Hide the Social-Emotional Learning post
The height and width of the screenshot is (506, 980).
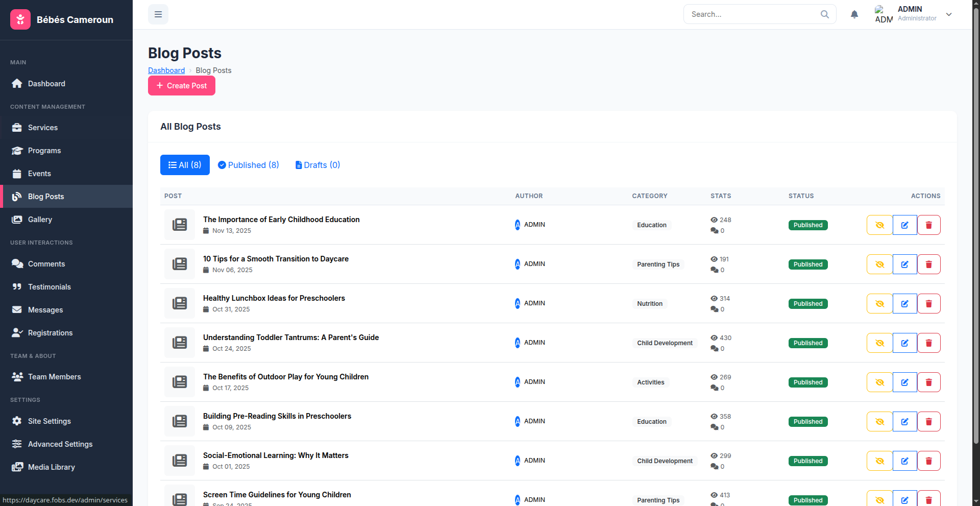[879, 461]
